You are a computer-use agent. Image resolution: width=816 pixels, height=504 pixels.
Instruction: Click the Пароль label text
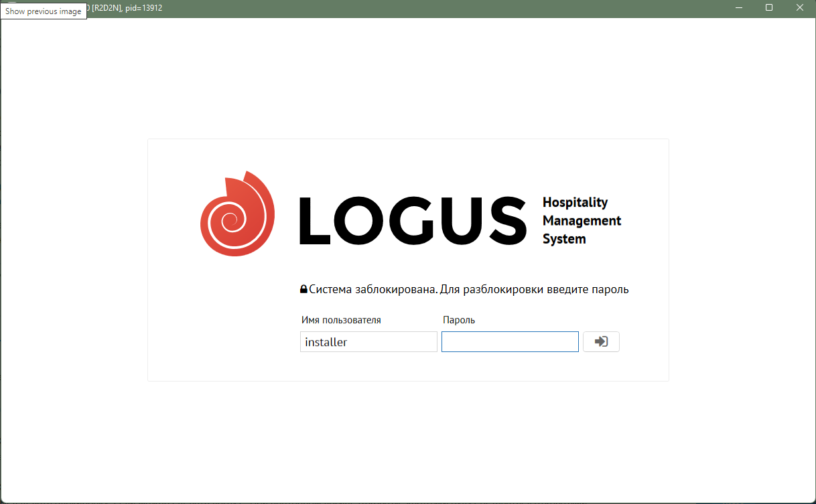459,320
